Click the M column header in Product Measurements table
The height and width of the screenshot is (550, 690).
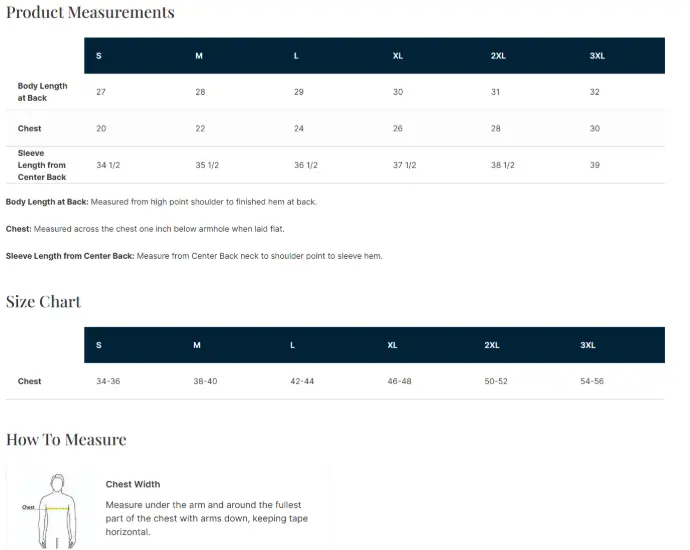click(199, 56)
